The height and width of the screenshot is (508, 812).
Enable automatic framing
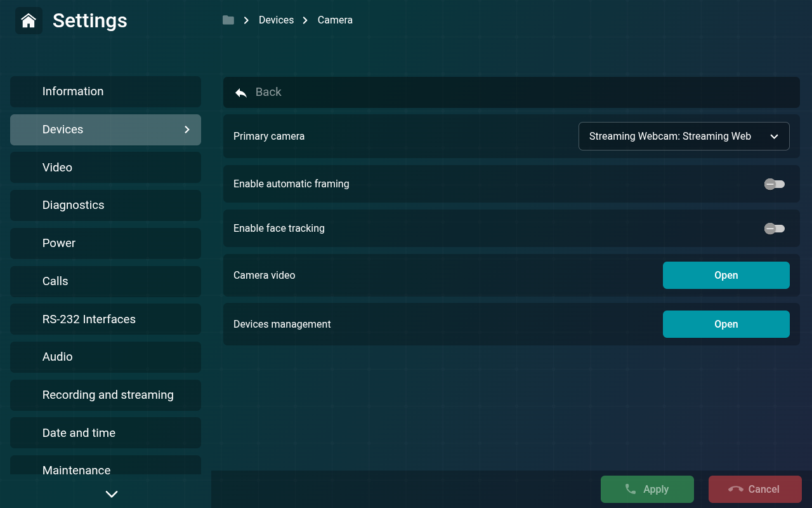pyautogui.click(x=775, y=184)
